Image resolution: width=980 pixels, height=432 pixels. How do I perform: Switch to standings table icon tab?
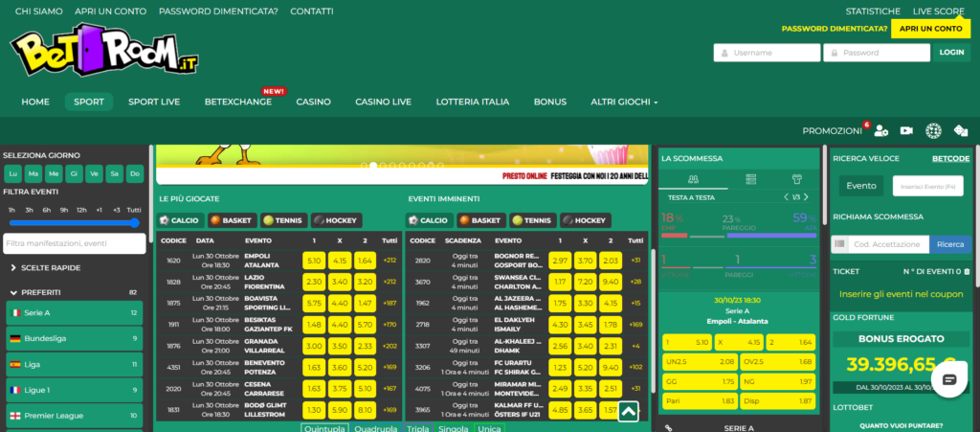click(751, 179)
